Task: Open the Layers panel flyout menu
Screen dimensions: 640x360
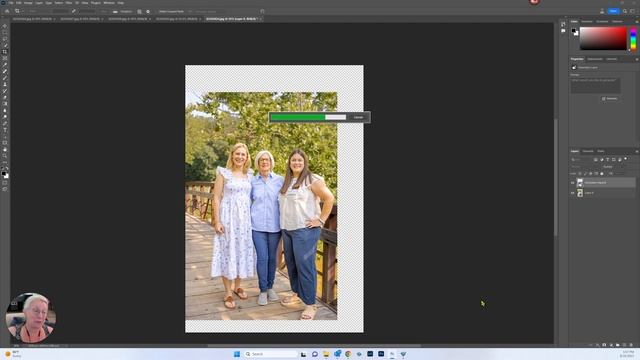Action: click(x=636, y=151)
